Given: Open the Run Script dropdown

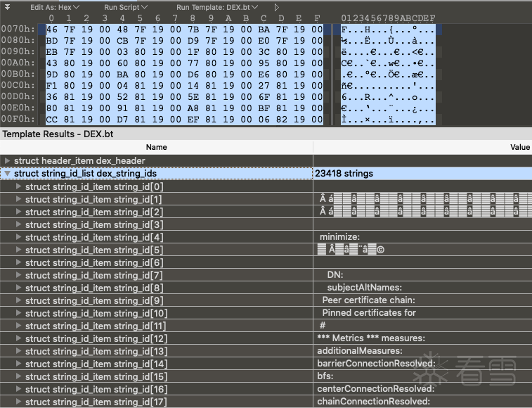Looking at the screenshot, I should (x=126, y=7).
